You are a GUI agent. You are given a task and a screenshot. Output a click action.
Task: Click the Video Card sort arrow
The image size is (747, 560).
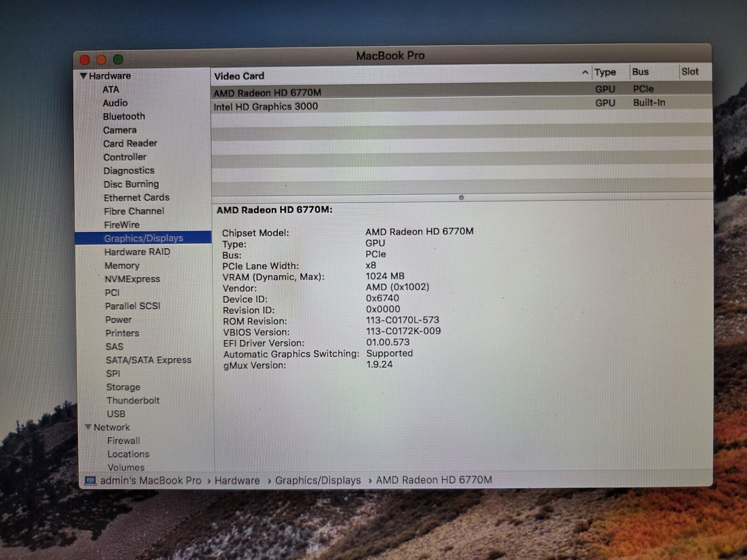(x=585, y=73)
